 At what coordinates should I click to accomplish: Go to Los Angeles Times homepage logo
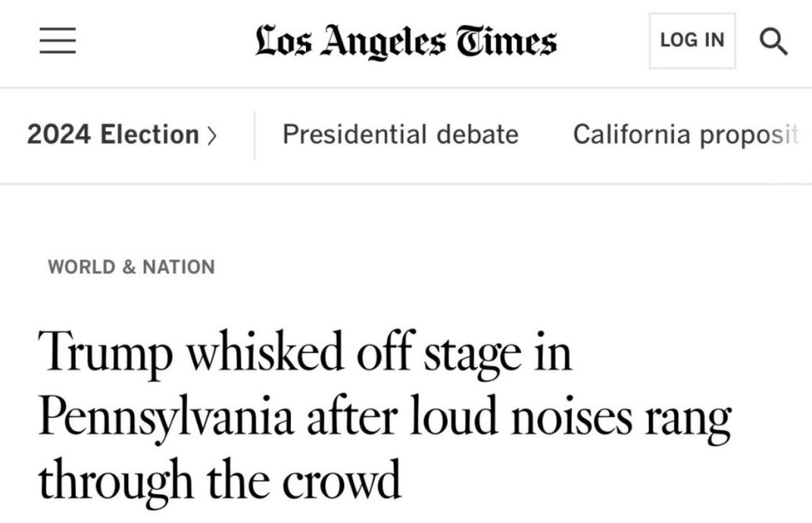(x=405, y=41)
